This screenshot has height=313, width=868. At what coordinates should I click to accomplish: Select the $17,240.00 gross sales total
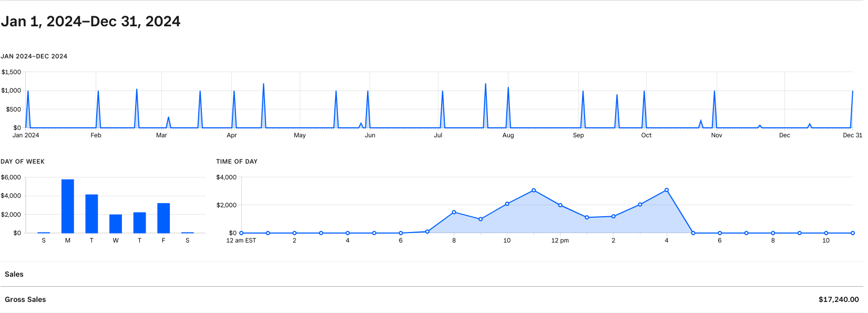pos(838,299)
